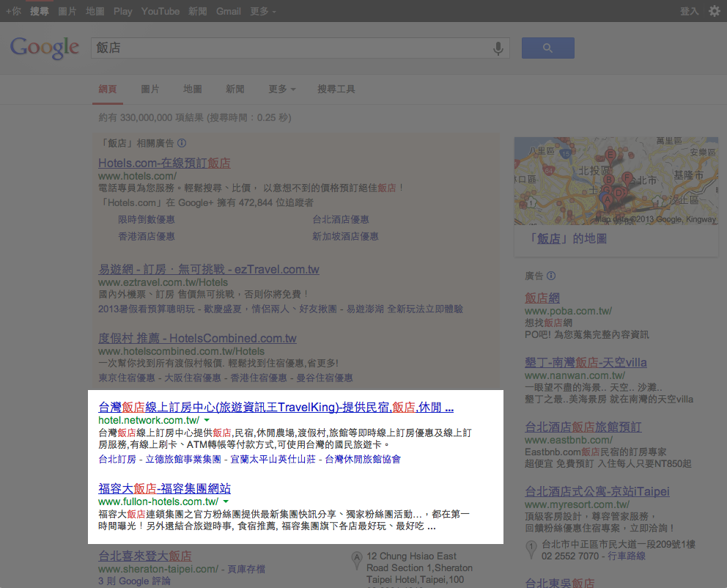Open YouTube from the top bar
The image size is (727, 588).
[x=160, y=11]
